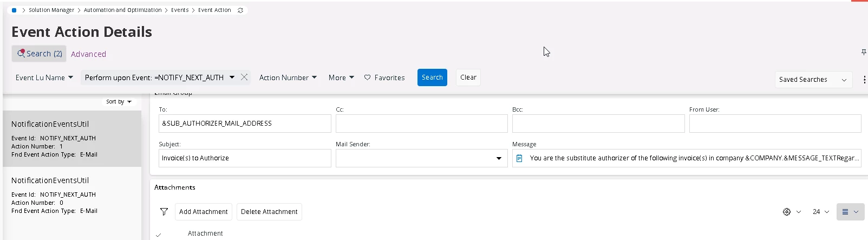Toggle the Search (2) panel button
Viewport: 868px width, 240px height.
tap(39, 54)
